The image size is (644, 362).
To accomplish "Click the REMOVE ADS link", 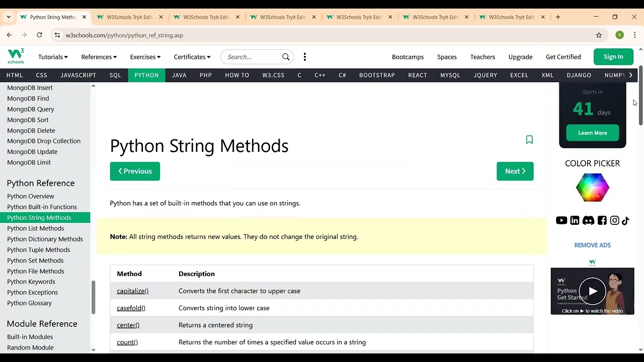I will pyautogui.click(x=593, y=245).
